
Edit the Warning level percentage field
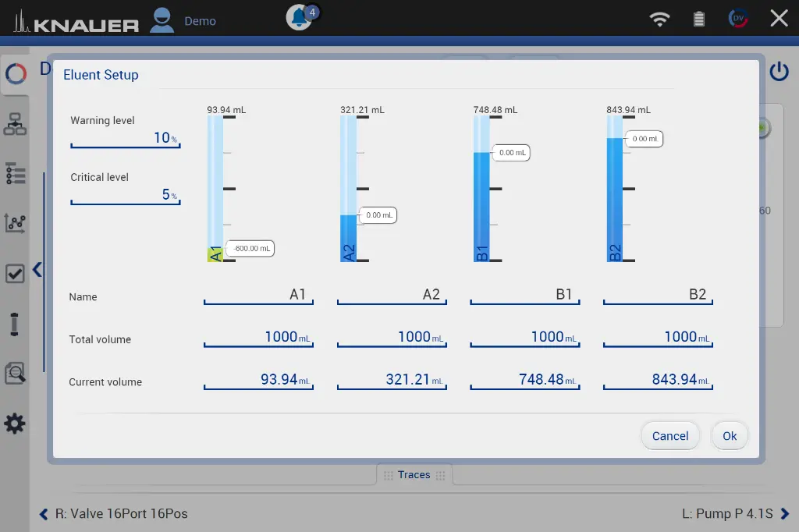click(x=125, y=138)
